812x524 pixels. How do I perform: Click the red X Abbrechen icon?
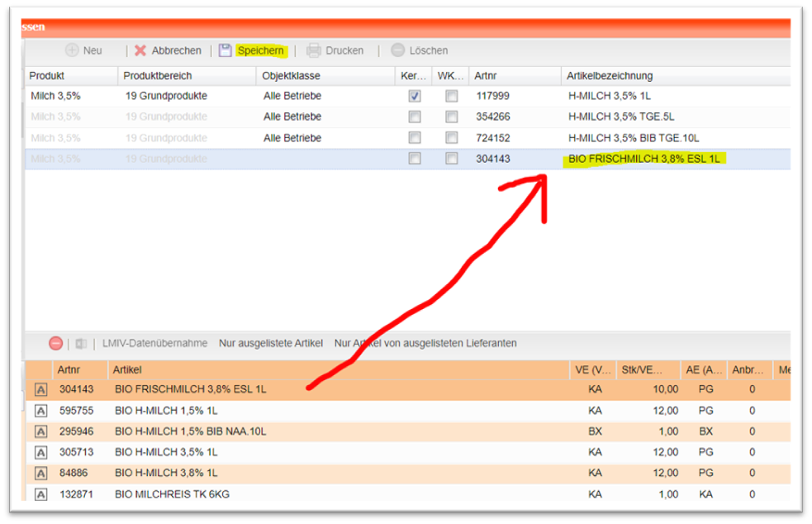click(x=140, y=50)
